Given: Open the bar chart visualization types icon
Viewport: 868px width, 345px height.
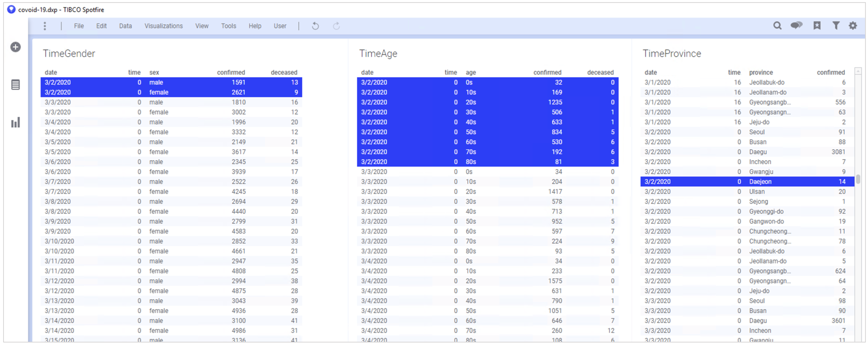Looking at the screenshot, I should tap(15, 122).
